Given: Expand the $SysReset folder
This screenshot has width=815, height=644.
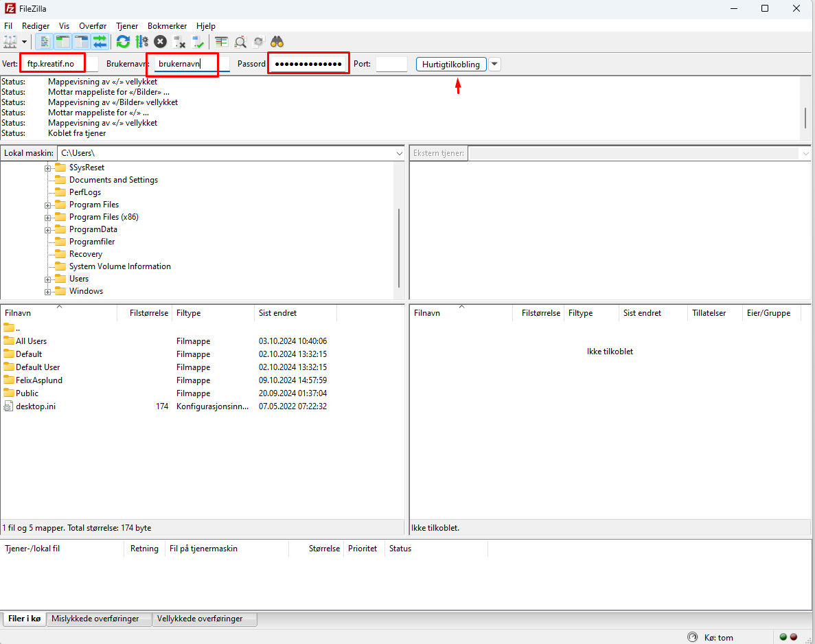Looking at the screenshot, I should tap(47, 168).
